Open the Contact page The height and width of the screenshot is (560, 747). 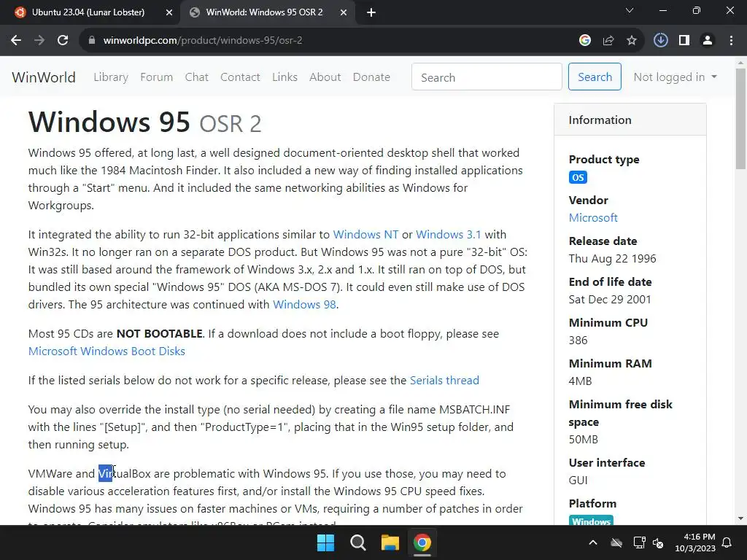click(240, 77)
